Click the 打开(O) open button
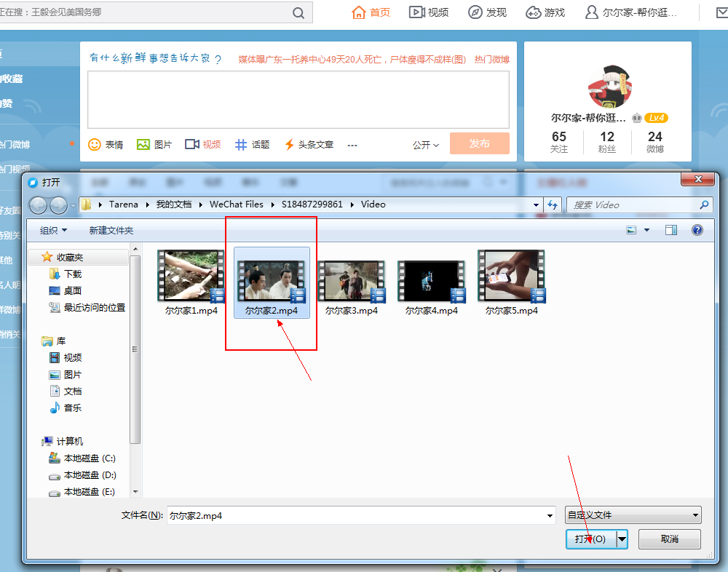The width and height of the screenshot is (728, 572). pyautogui.click(x=591, y=539)
